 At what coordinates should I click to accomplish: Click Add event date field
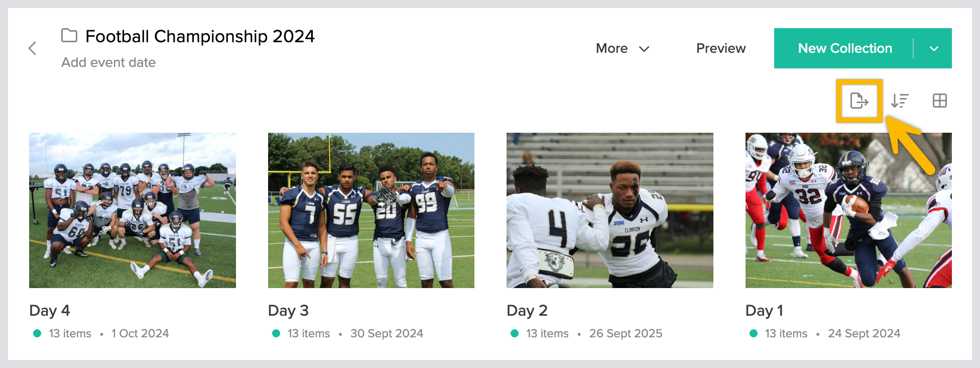click(x=108, y=62)
